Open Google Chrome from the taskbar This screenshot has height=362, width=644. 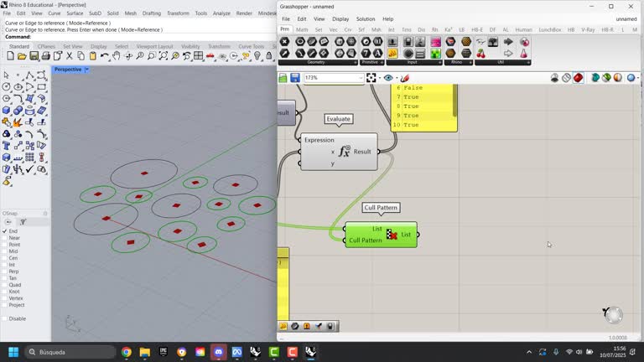coord(127,352)
